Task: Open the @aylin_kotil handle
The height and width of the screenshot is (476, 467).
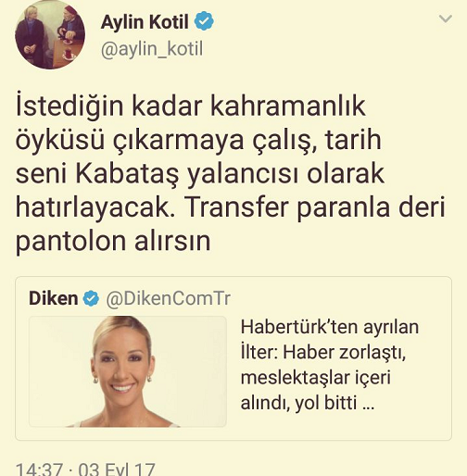Action: [152, 50]
